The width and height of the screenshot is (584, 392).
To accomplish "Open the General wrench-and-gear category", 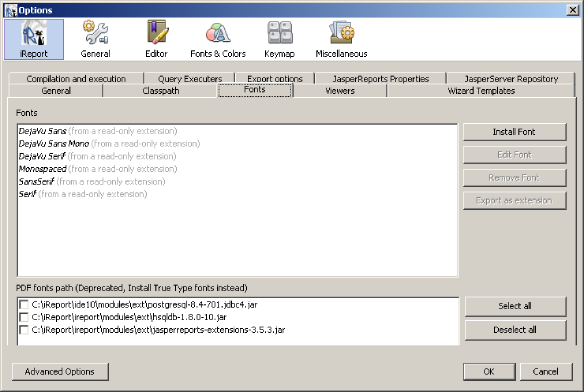I will tap(95, 39).
